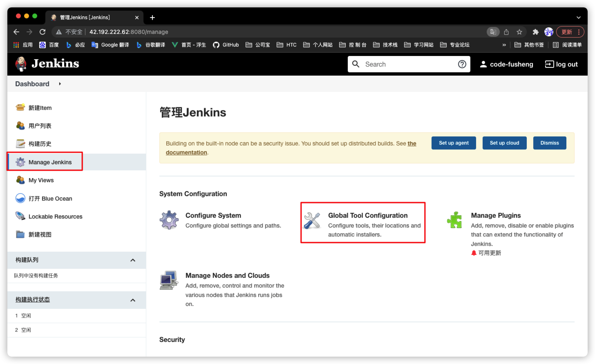The width and height of the screenshot is (595, 364).
Task: Open the browser extensions puzzle icon
Action: pyautogui.click(x=535, y=32)
